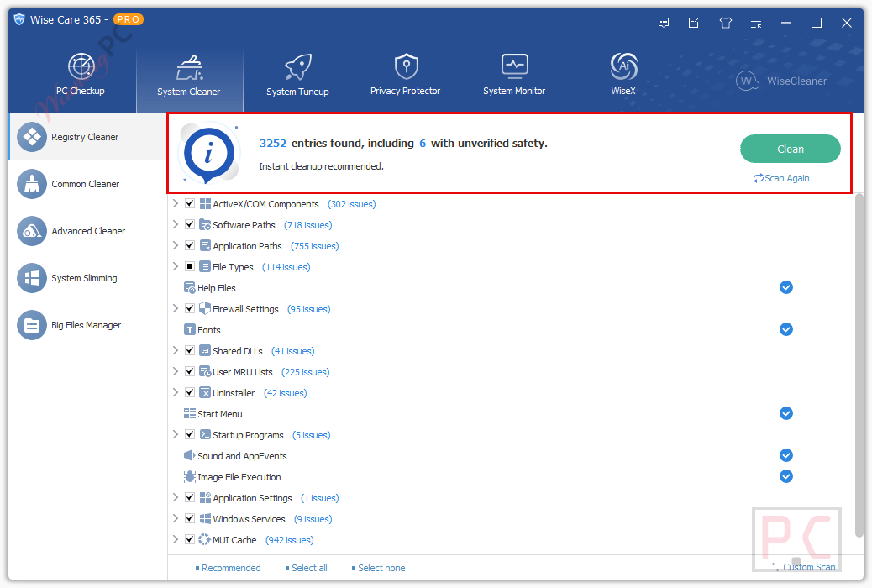Click the Sound and AppEvents speaker icon

pos(190,455)
